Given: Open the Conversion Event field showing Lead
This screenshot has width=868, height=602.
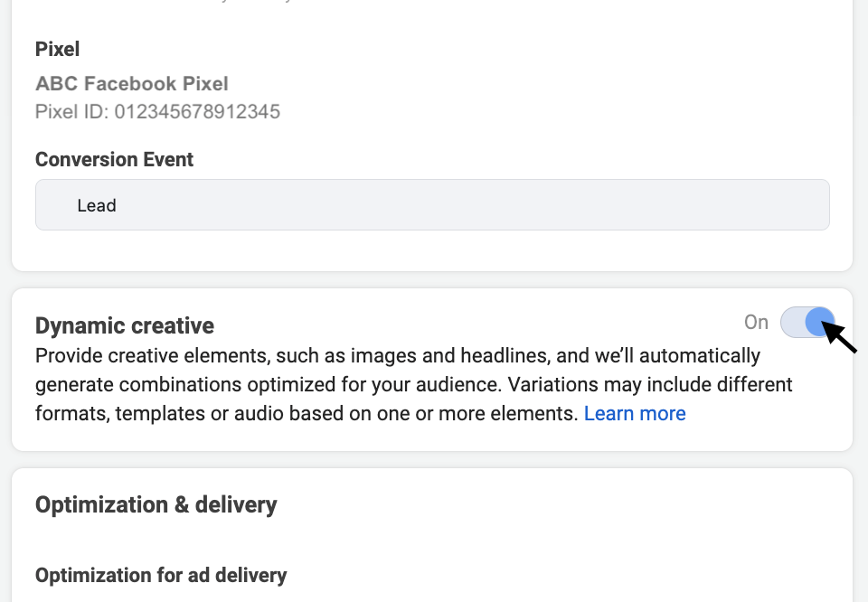Looking at the screenshot, I should [x=432, y=204].
